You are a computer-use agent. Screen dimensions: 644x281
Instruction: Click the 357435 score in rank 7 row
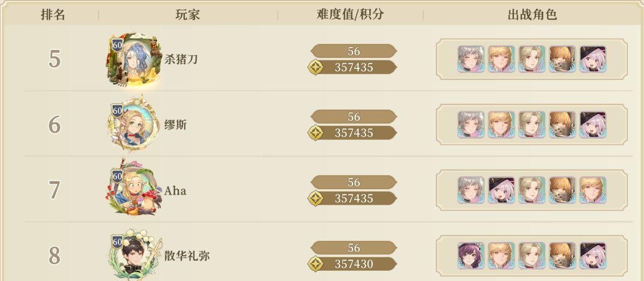click(x=354, y=199)
